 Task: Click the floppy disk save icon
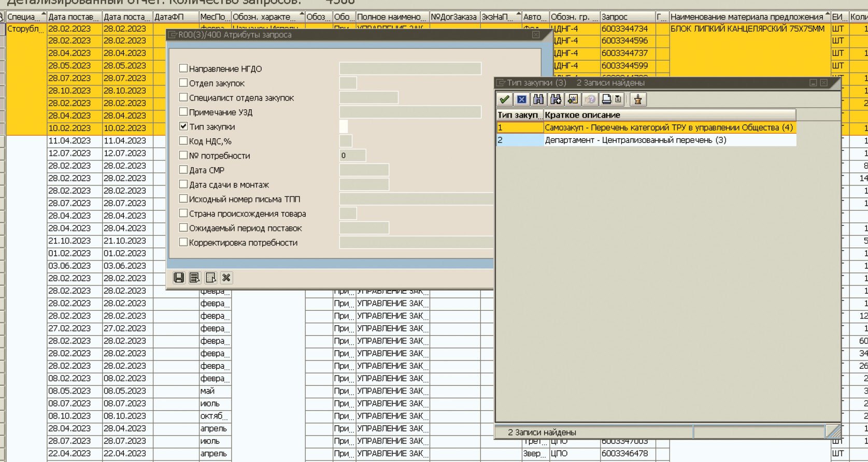[x=179, y=278]
